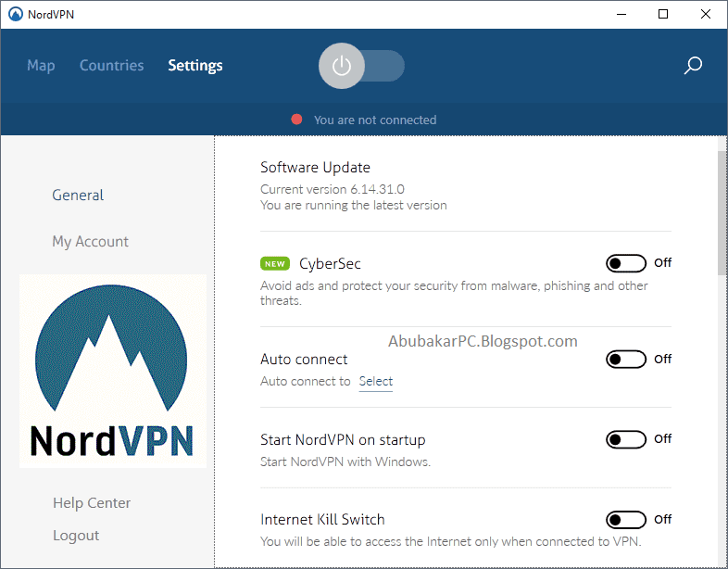Enable Start NordVPN on startup toggle
Screen dimensions: 728x569
626,439
